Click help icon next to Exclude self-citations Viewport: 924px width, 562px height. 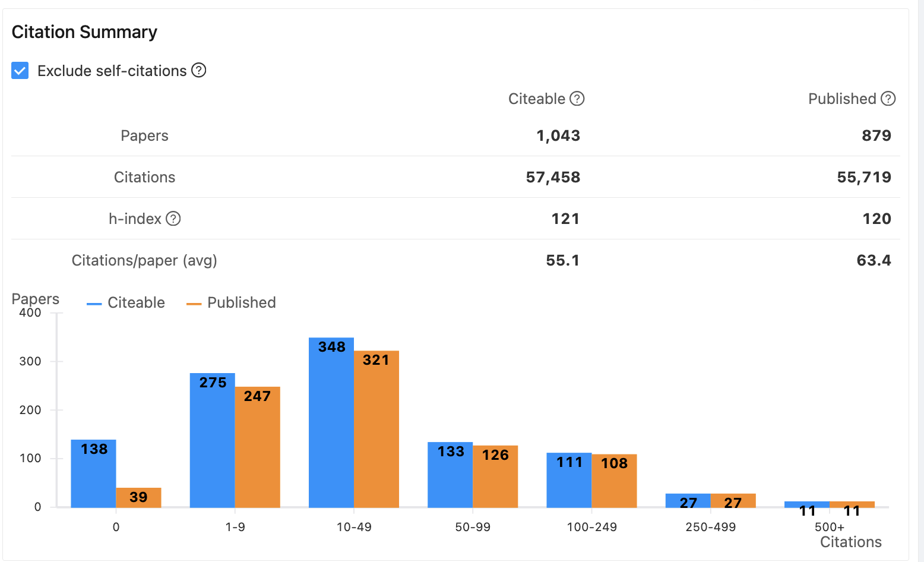click(199, 70)
